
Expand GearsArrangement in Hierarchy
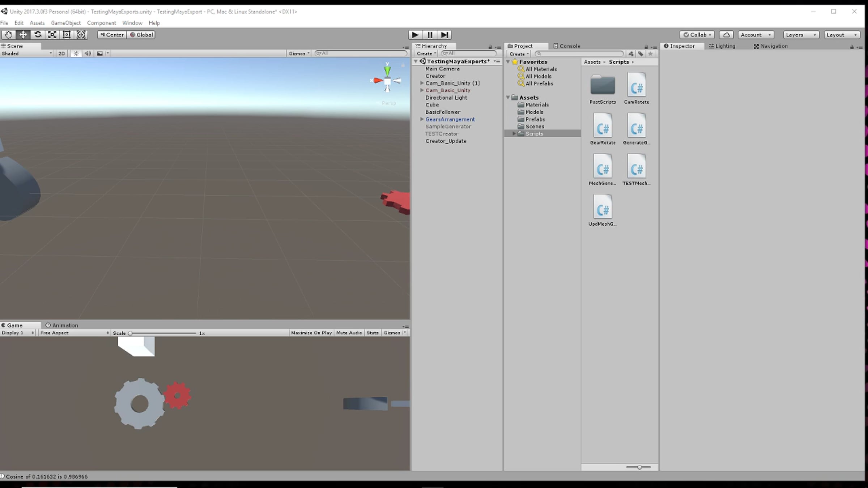tap(422, 119)
